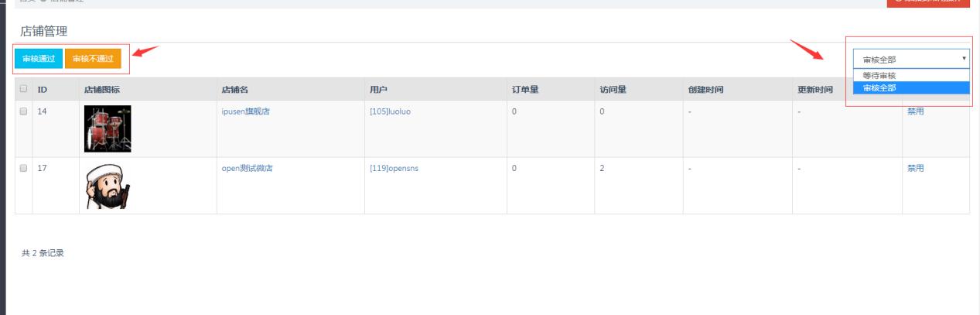The height and width of the screenshot is (315, 980).
Task: Click visit count 2 for open测试微店
Action: 602,168
